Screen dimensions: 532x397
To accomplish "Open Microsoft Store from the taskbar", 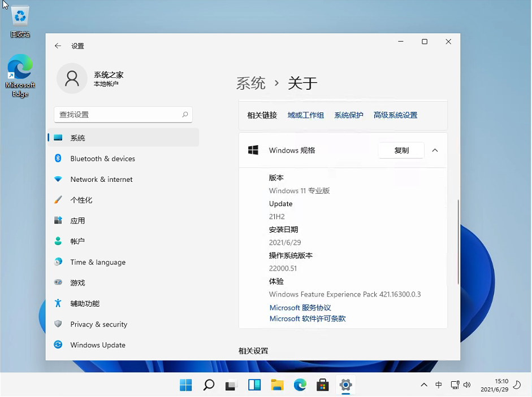I will coord(322,385).
